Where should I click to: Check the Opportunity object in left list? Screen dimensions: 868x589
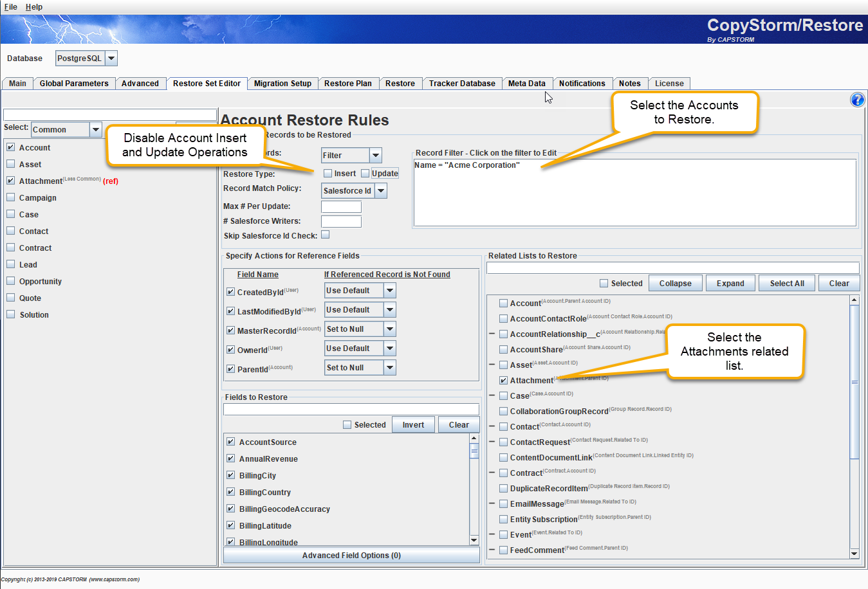pos(11,281)
